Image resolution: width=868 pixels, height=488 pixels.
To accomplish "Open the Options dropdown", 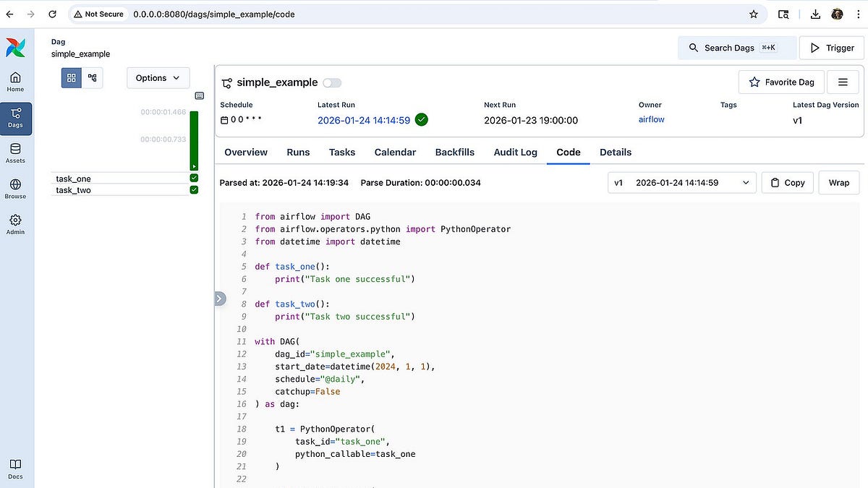I will click(x=158, y=78).
